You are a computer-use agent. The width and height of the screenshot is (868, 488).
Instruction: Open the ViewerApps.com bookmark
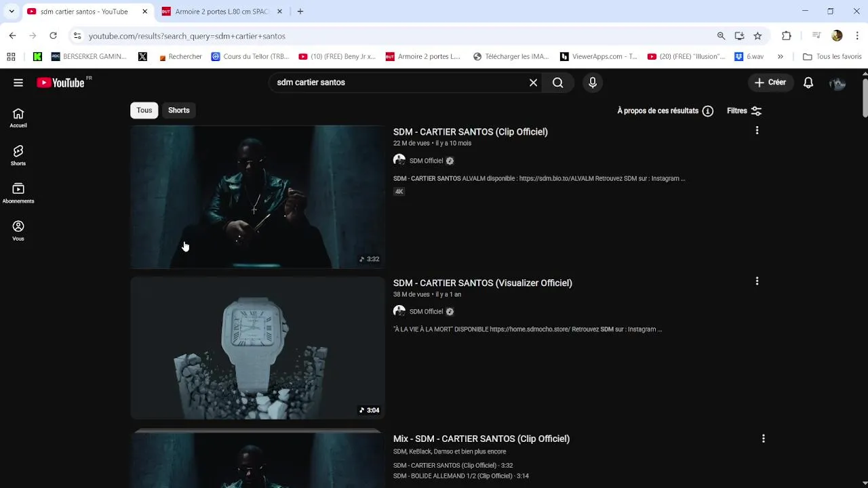point(599,57)
